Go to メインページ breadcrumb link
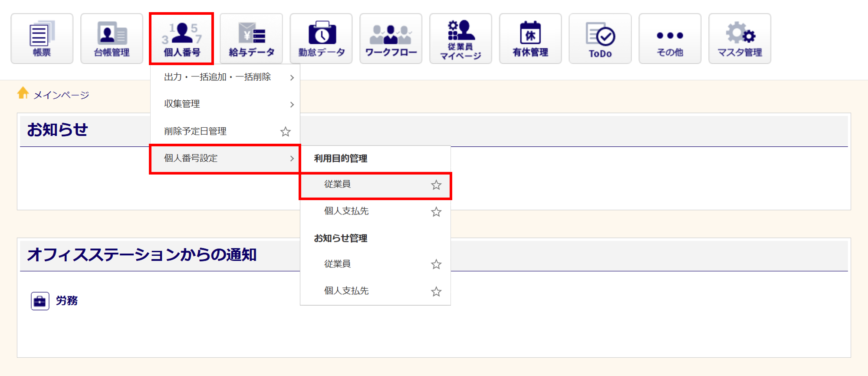 click(61, 95)
